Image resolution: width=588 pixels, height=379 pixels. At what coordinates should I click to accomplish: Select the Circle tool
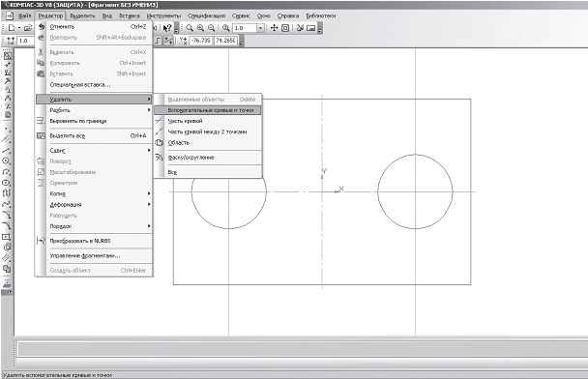(x=7, y=160)
